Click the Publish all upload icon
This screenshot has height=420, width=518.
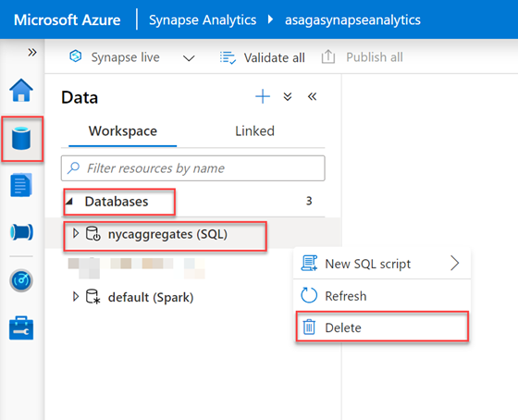click(328, 56)
